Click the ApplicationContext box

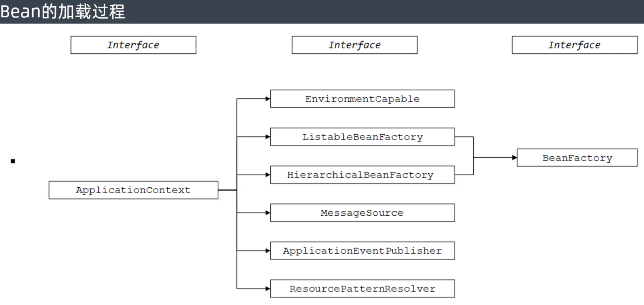coord(133,190)
